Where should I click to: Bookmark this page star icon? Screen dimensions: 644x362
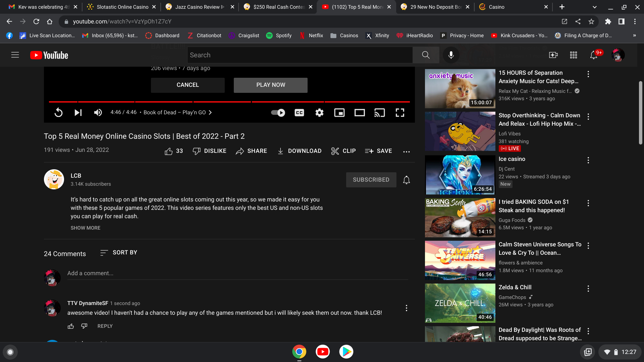591,21
